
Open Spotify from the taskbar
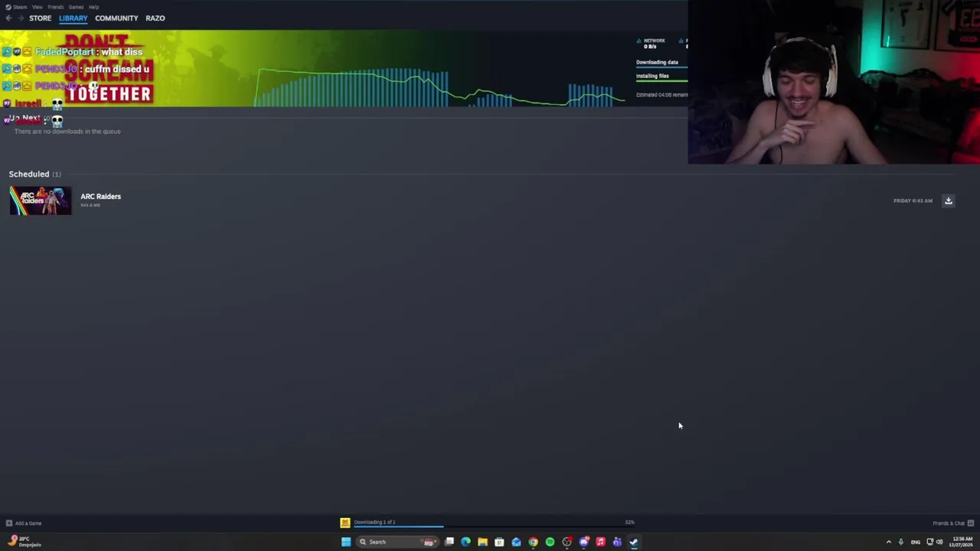click(550, 542)
